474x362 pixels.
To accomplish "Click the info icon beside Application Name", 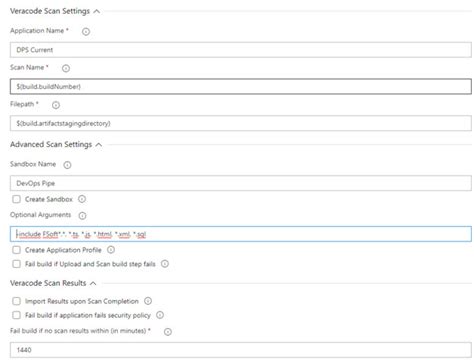I will pyautogui.click(x=86, y=32).
